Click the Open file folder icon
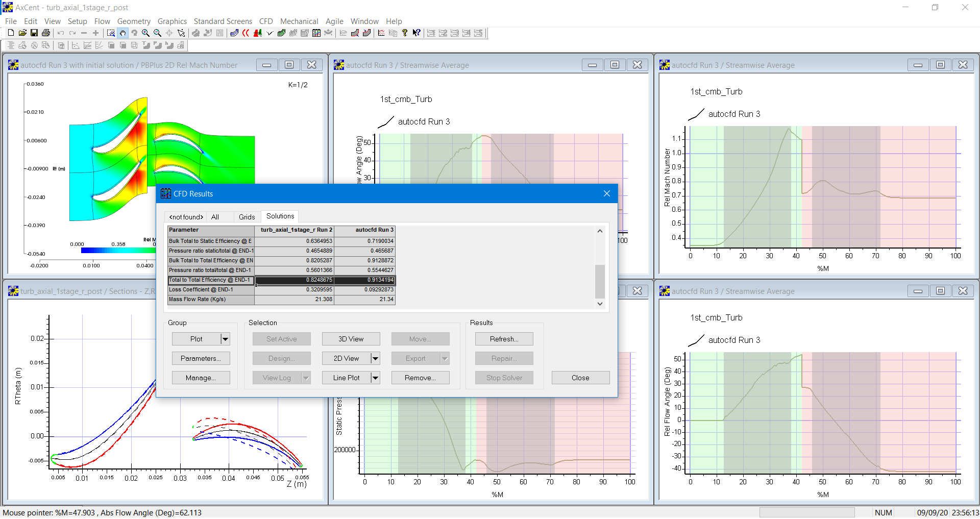The image size is (980, 519). pyautogui.click(x=22, y=33)
